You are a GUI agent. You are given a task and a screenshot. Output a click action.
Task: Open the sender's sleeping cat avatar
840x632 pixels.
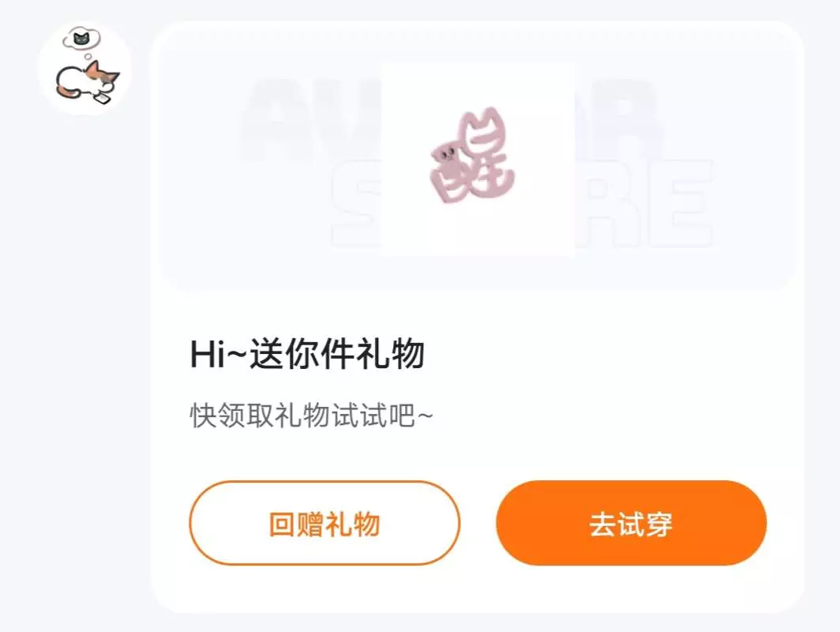[84, 69]
